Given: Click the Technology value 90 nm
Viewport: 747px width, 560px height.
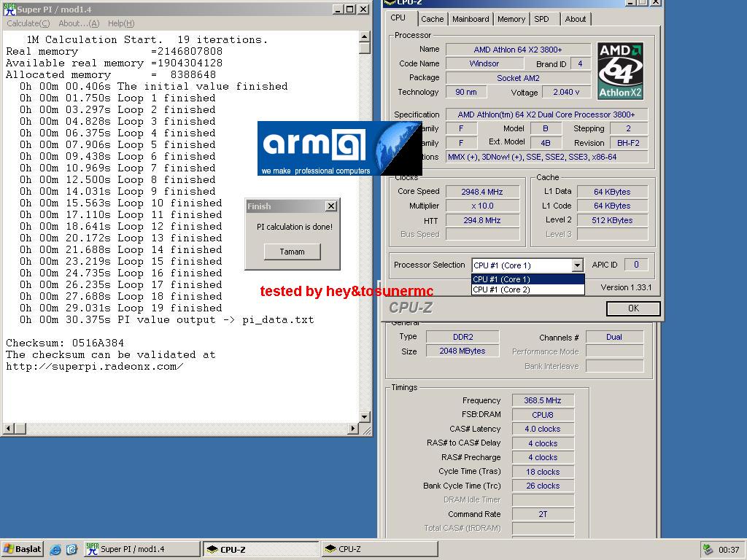Looking at the screenshot, I should (466, 92).
